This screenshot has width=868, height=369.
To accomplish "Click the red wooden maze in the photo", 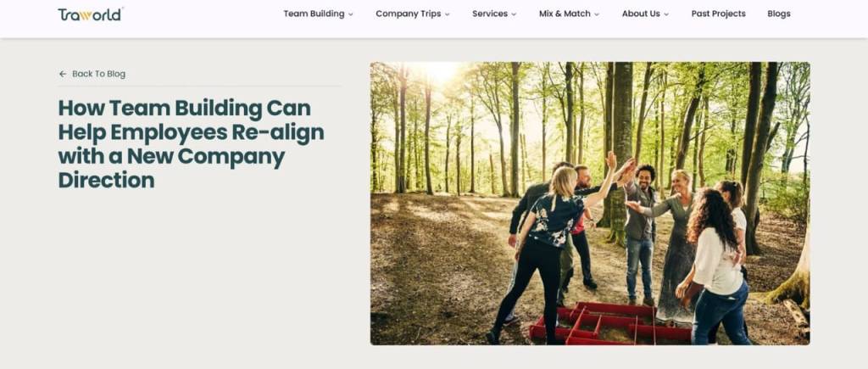I will tap(610, 324).
